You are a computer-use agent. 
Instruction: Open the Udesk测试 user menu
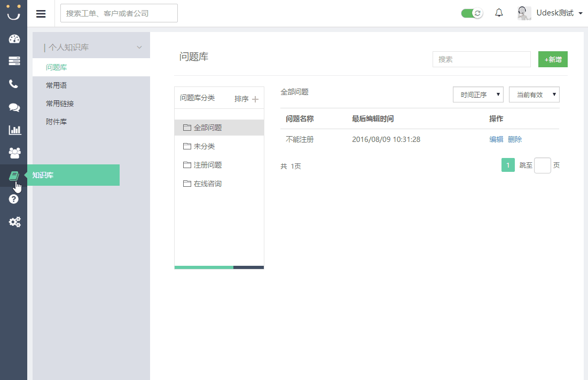tap(553, 13)
